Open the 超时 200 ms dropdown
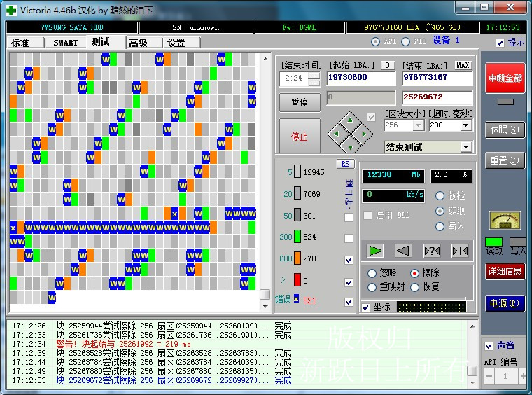532x395 pixels. [x=466, y=125]
